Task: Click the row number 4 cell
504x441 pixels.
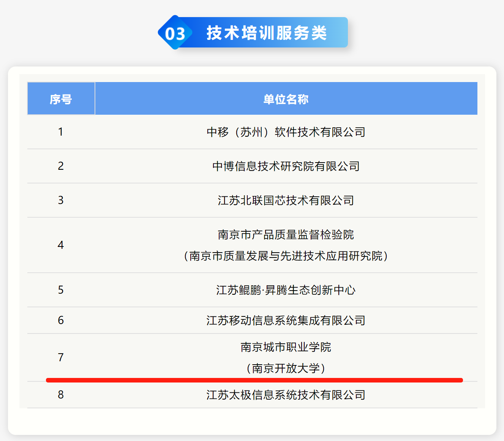Action: coord(61,245)
